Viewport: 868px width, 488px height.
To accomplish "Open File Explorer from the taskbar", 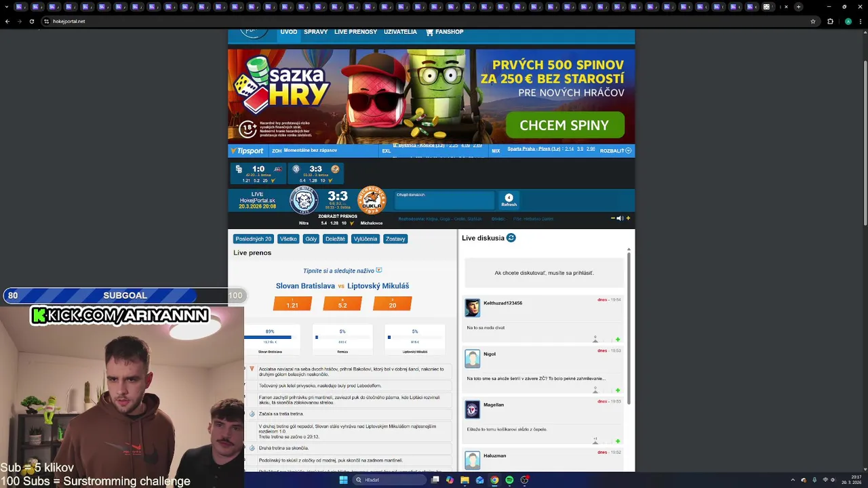I will click(x=465, y=480).
